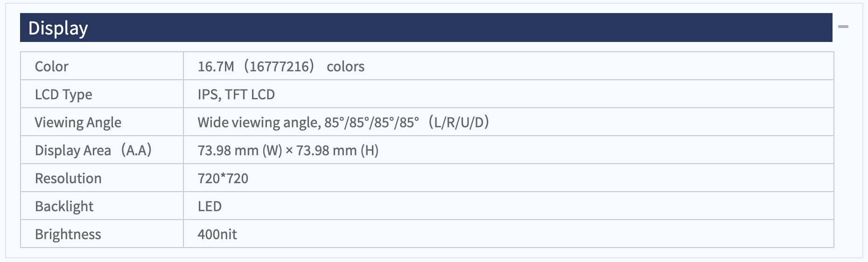
Task: Click the 73.98 mm display area value
Action: click(288, 150)
